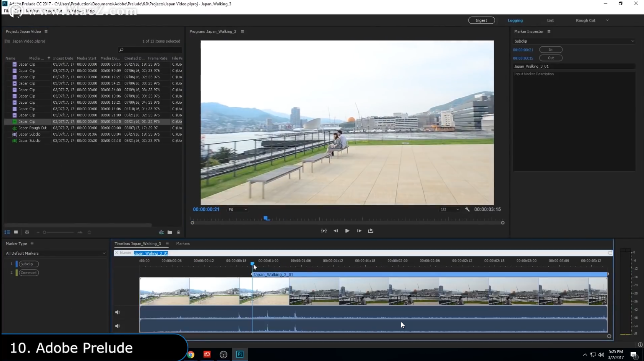Open the Marker Inspector panel menu

[x=549, y=31]
